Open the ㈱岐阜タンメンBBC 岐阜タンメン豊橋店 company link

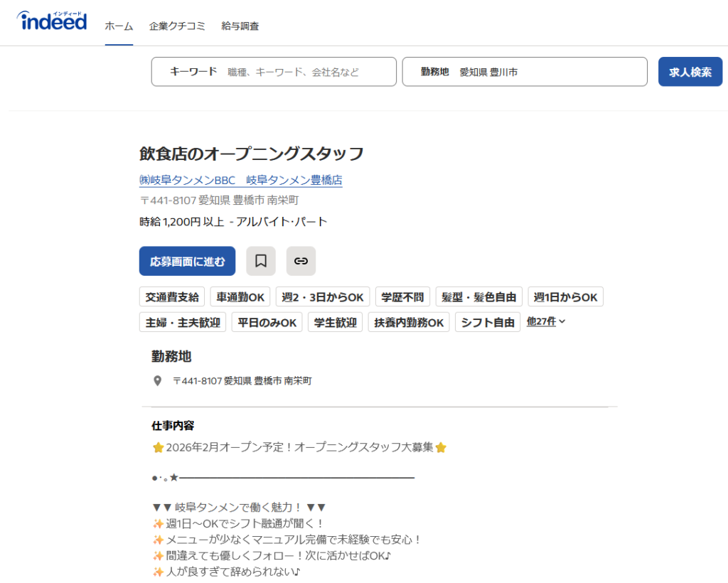(x=241, y=180)
